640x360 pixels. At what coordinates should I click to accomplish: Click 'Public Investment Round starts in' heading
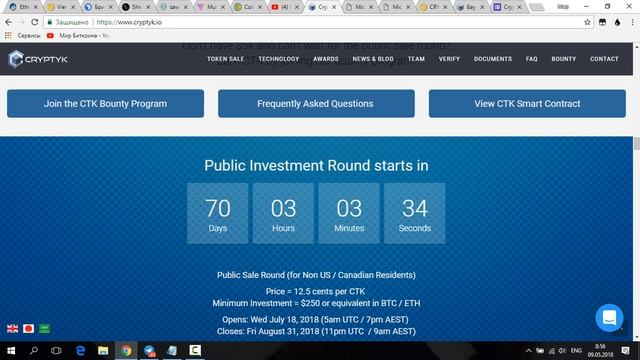[x=316, y=166]
